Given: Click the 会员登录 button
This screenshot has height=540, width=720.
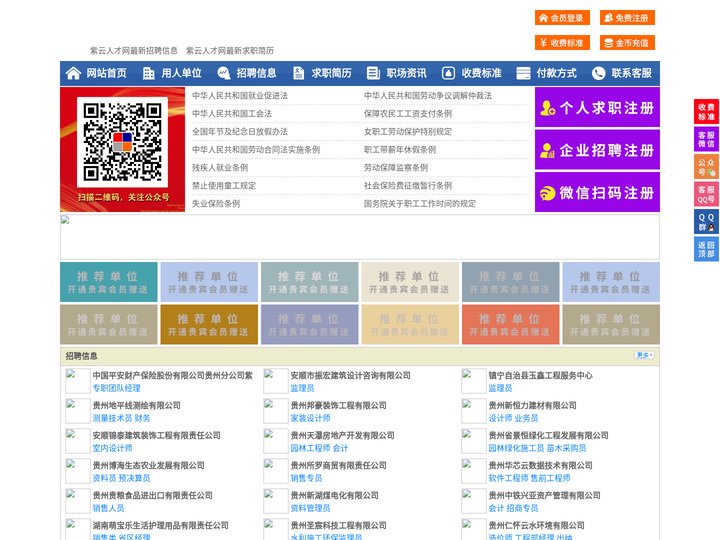Looking at the screenshot, I should [x=562, y=18].
